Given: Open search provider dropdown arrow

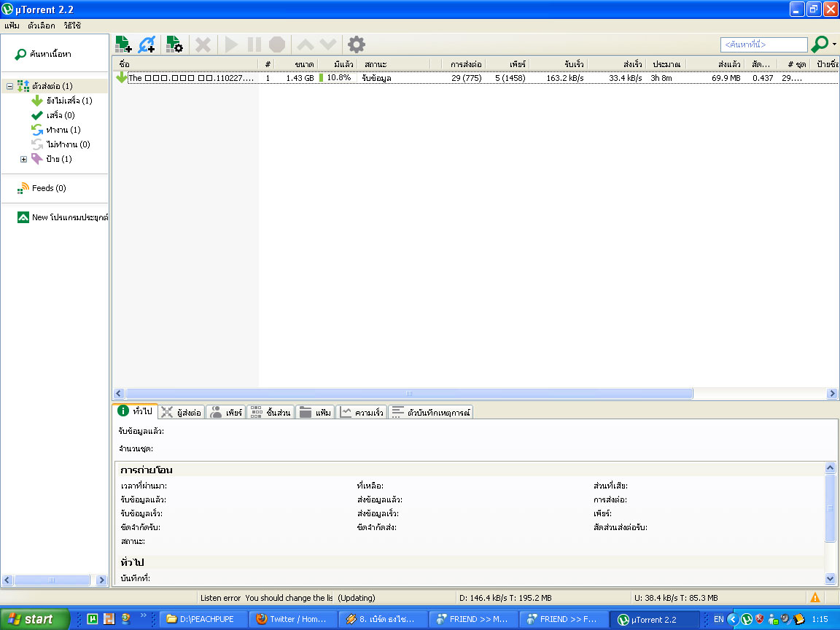Looking at the screenshot, I should pos(834,44).
